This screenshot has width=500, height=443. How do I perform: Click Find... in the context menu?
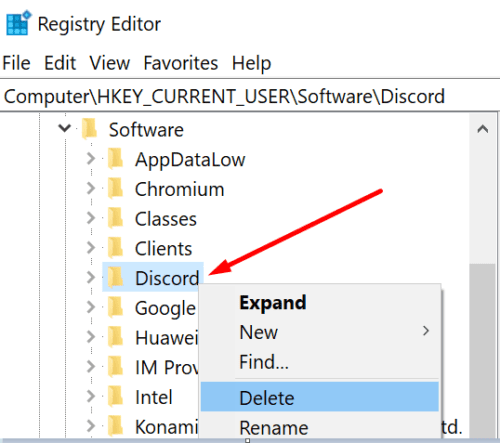click(x=320, y=362)
